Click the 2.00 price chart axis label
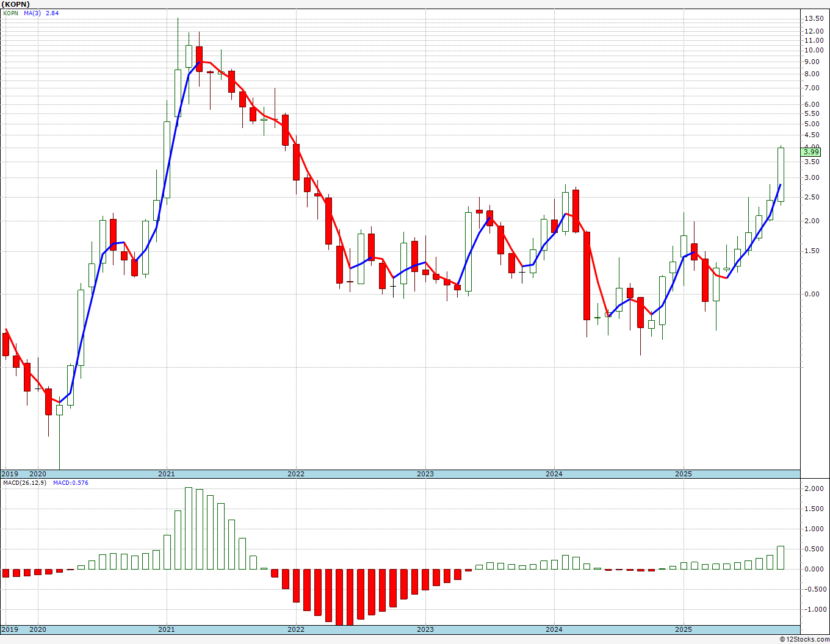The width and height of the screenshot is (830, 644). click(x=812, y=221)
